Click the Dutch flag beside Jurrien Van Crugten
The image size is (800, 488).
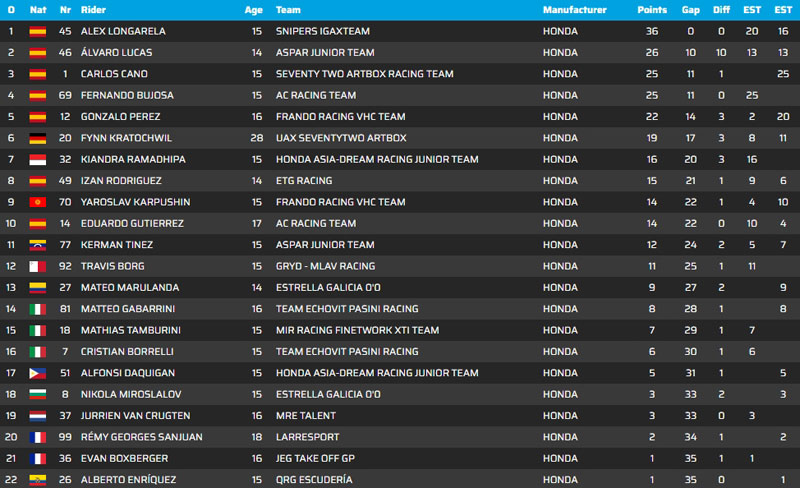[x=38, y=415]
